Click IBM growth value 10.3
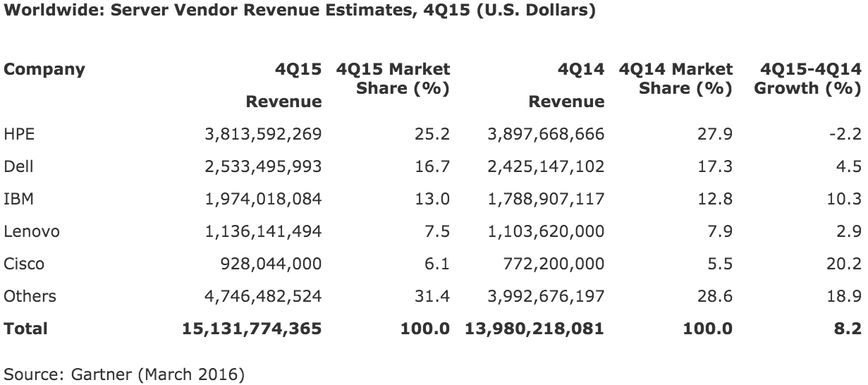The width and height of the screenshot is (868, 385). pyautogui.click(x=846, y=199)
